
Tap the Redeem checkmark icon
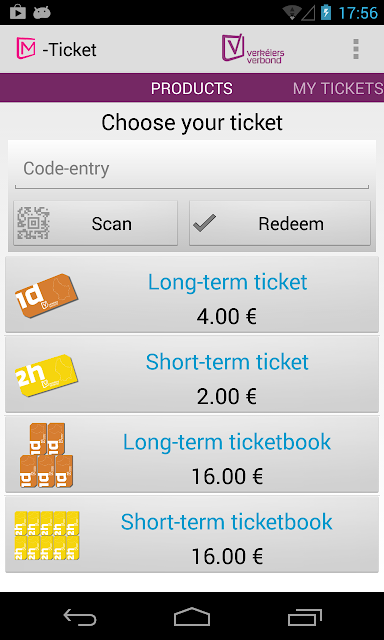[204, 223]
